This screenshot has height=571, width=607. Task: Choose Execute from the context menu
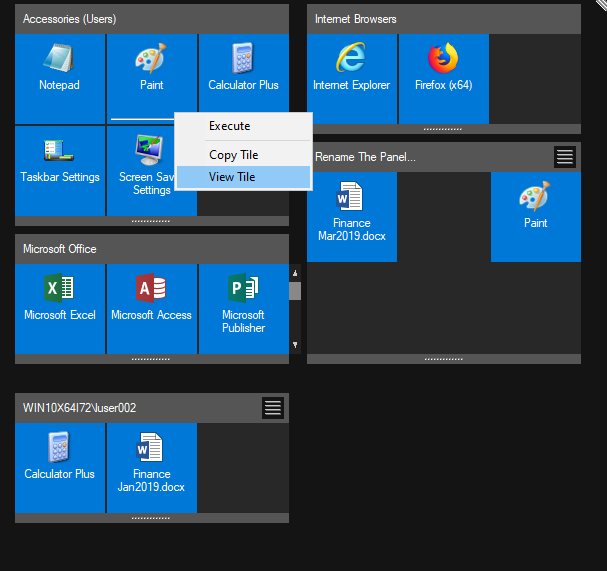[229, 126]
